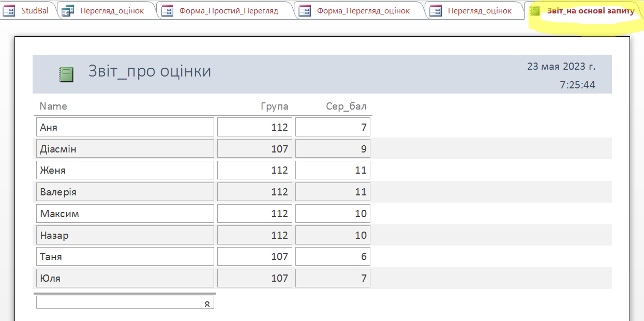
Task: Switch to the Форма_Перегляд_оцінок tab
Action: [x=363, y=11]
